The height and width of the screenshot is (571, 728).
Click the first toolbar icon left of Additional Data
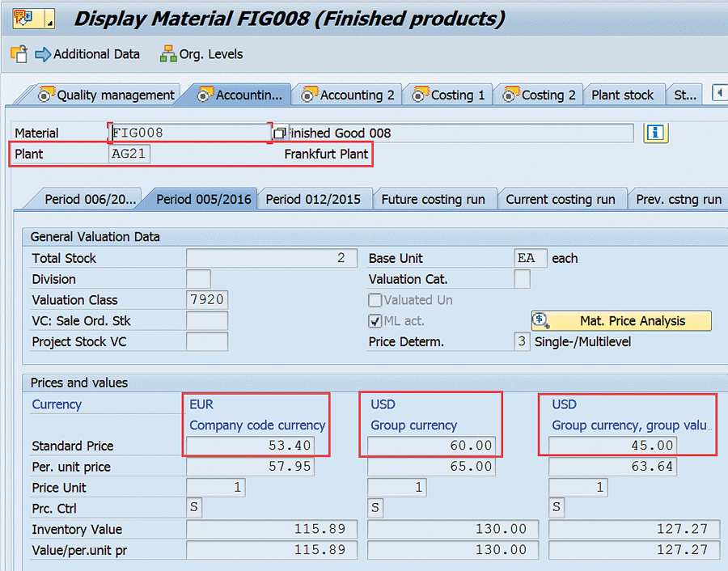tap(19, 54)
